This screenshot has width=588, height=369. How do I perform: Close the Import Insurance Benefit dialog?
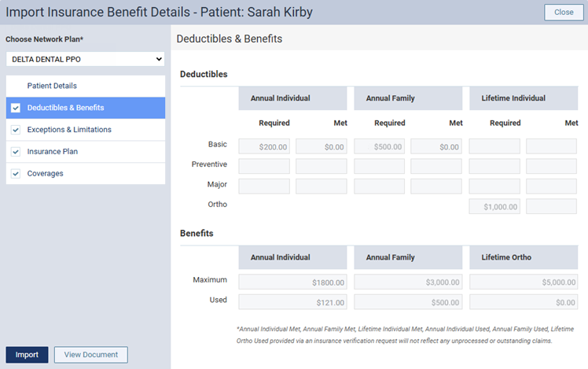click(x=563, y=13)
